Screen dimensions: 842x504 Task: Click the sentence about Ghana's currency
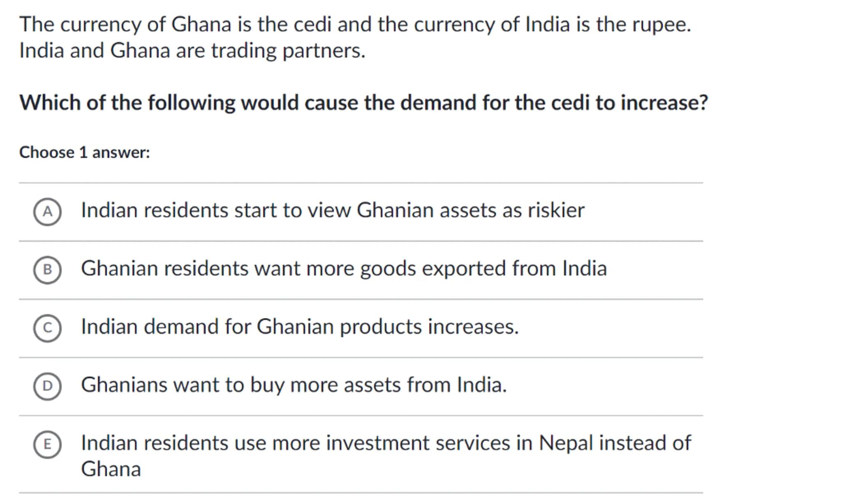pyautogui.click(x=355, y=25)
